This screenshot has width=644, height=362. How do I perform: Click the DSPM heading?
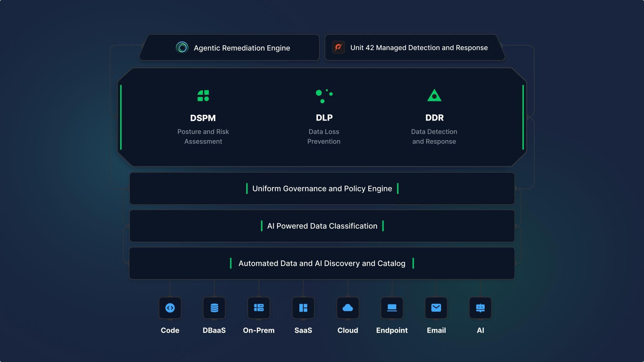point(203,118)
